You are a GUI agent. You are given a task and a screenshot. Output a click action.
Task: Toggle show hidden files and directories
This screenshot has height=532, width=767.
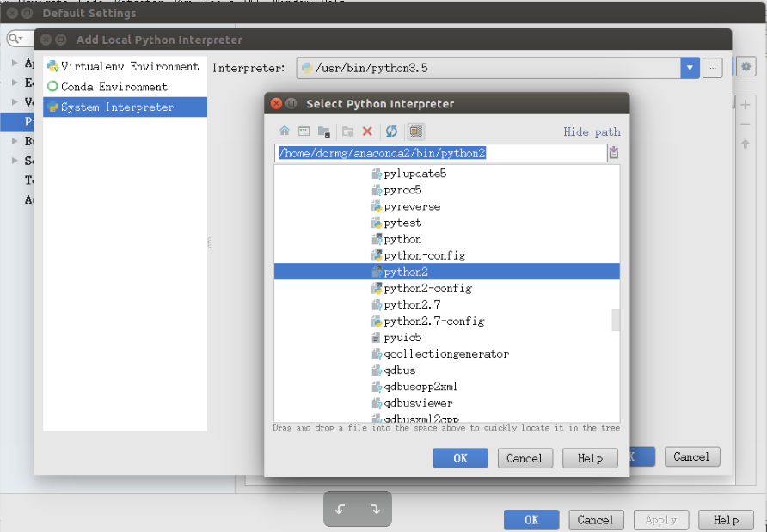416,131
